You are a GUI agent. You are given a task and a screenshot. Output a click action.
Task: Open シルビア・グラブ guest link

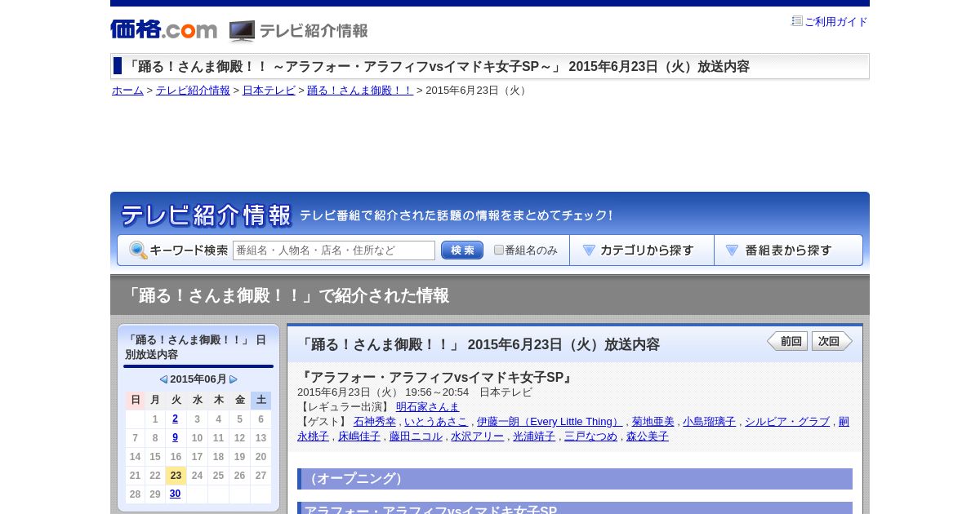point(787,422)
